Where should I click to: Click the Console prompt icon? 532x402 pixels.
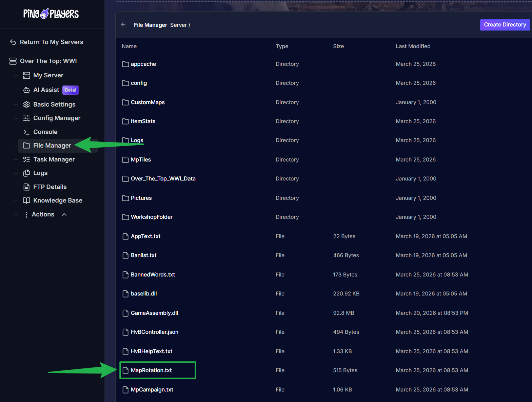[x=26, y=132]
